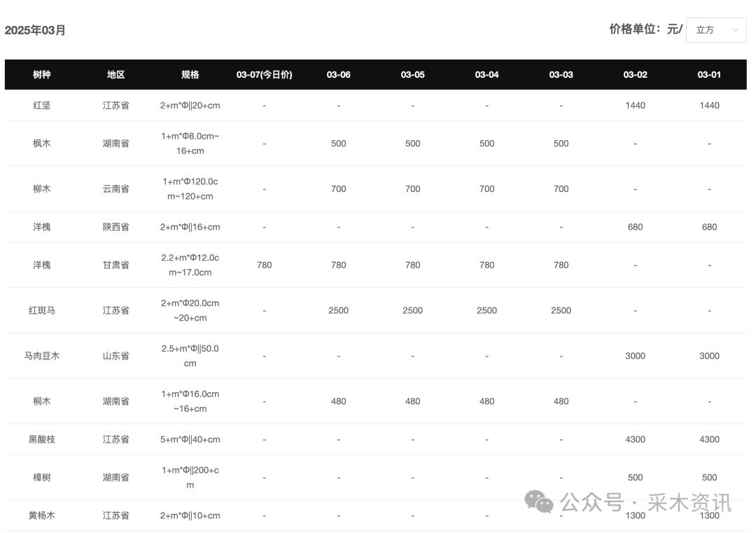Click 红斑马's 2500 price under 03-06

coord(339,310)
